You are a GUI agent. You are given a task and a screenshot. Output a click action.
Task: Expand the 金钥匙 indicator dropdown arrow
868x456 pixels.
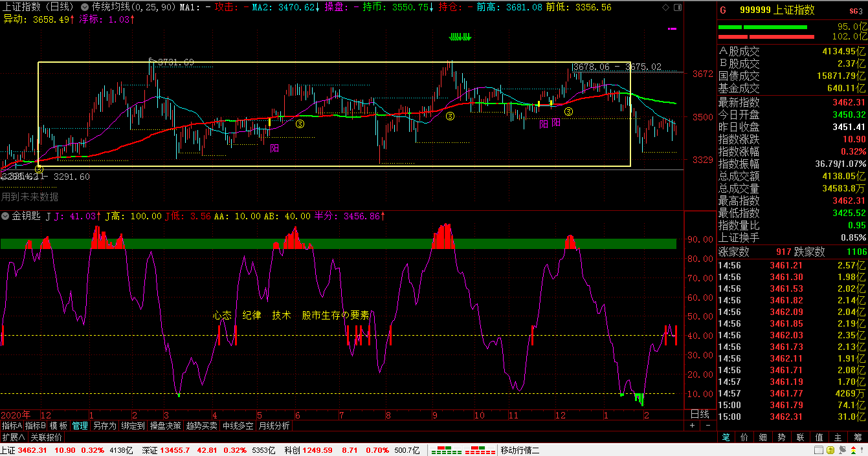click(6, 216)
